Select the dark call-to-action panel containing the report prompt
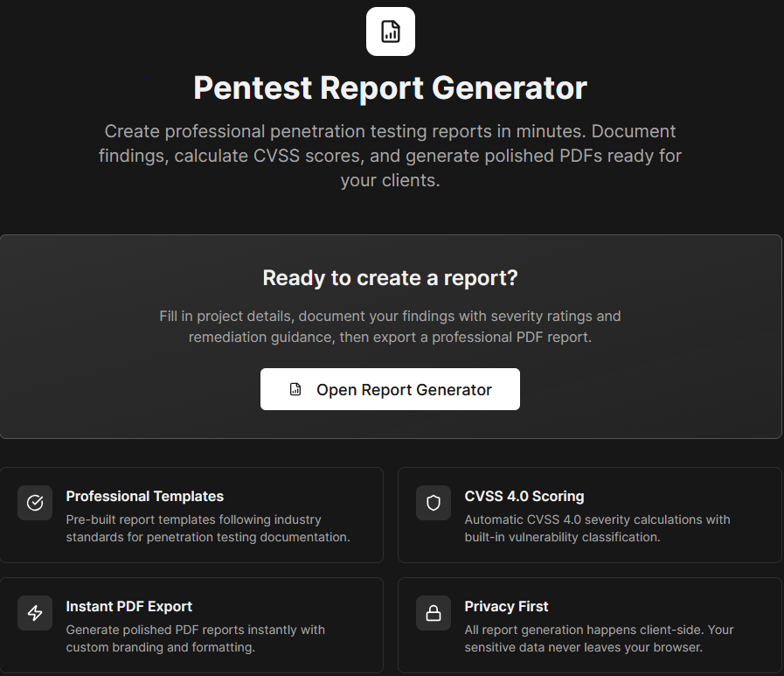 [390, 336]
